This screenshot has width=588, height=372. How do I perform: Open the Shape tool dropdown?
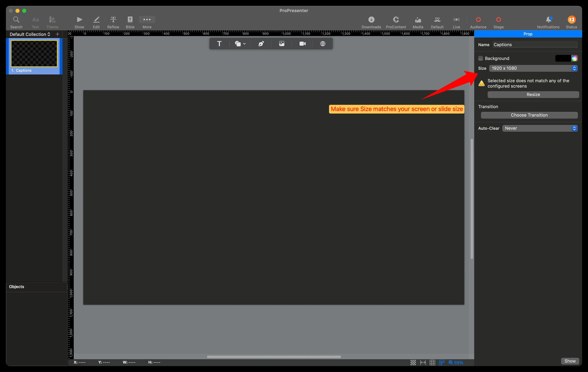pyautogui.click(x=240, y=44)
